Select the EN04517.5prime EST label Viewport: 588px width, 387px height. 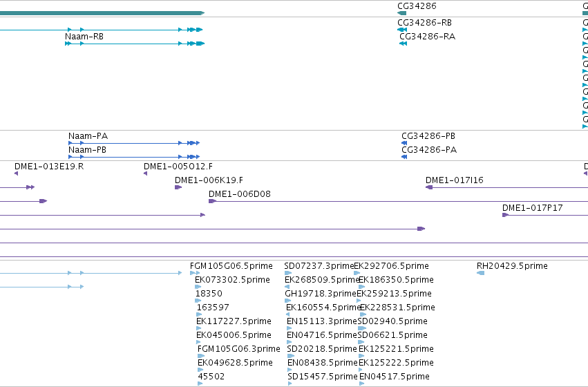tap(395, 377)
